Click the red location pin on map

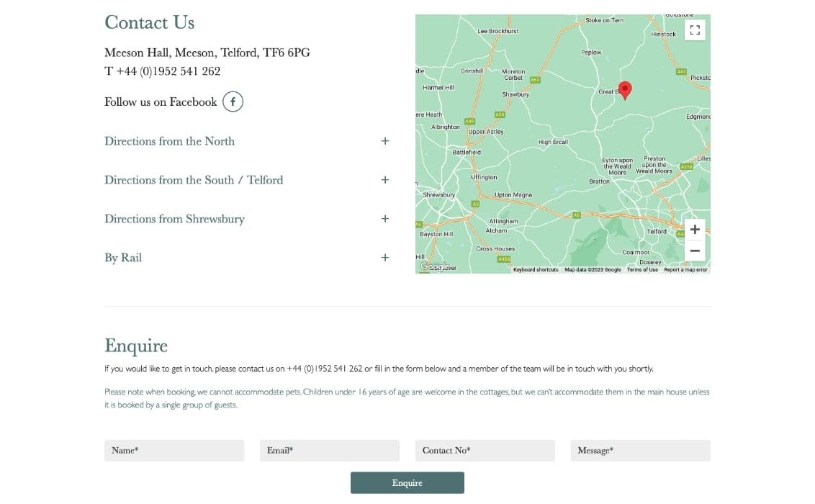tap(625, 90)
